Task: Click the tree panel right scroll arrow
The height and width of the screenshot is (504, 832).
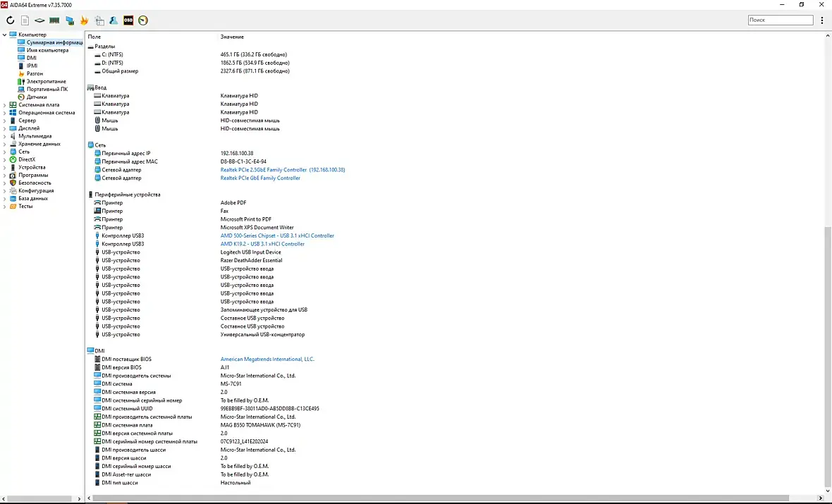Action: (79, 498)
